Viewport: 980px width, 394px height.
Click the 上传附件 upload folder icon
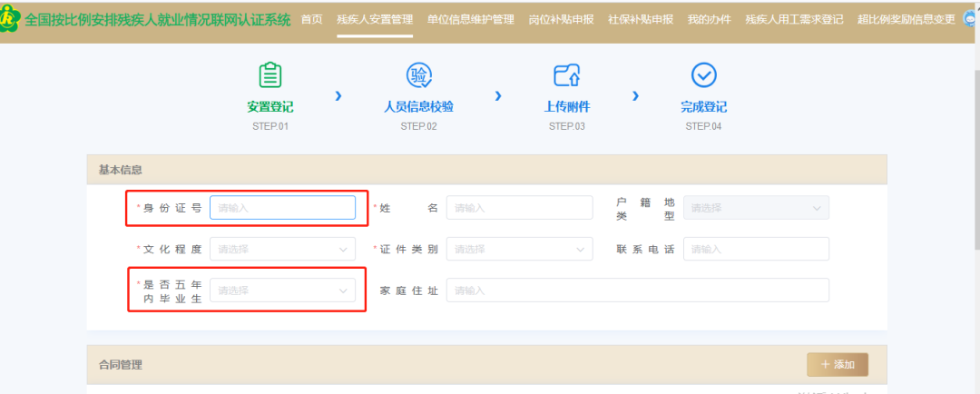click(x=567, y=75)
